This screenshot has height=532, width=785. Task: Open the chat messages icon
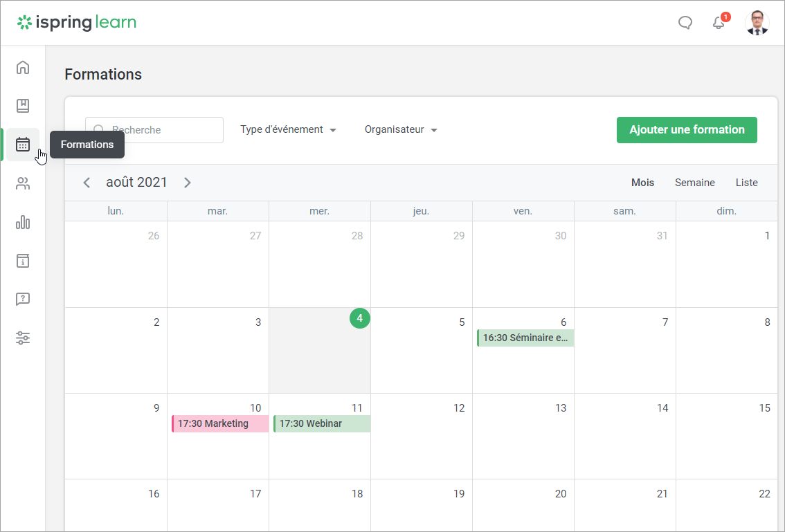(685, 23)
